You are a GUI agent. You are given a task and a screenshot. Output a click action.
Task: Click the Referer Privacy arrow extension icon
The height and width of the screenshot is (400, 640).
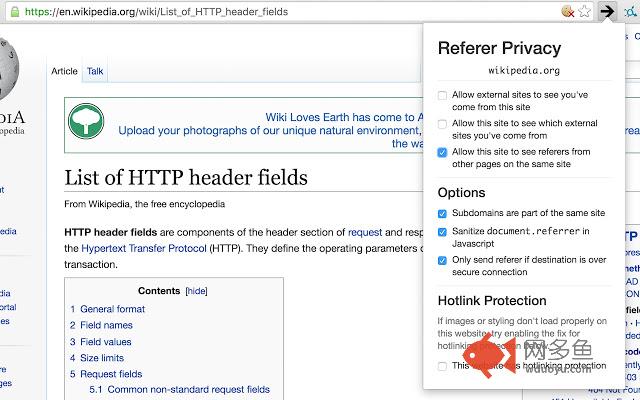[607, 12]
